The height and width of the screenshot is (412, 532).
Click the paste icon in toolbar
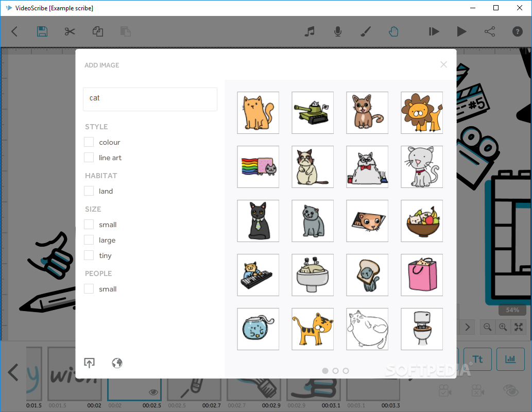[126, 31]
